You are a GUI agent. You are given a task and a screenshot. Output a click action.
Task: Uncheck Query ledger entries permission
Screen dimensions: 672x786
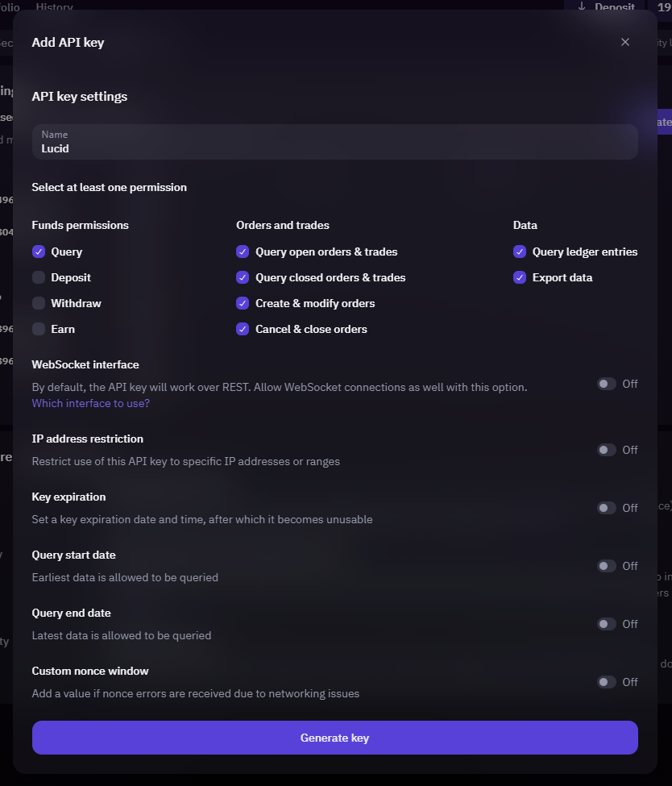pos(520,252)
